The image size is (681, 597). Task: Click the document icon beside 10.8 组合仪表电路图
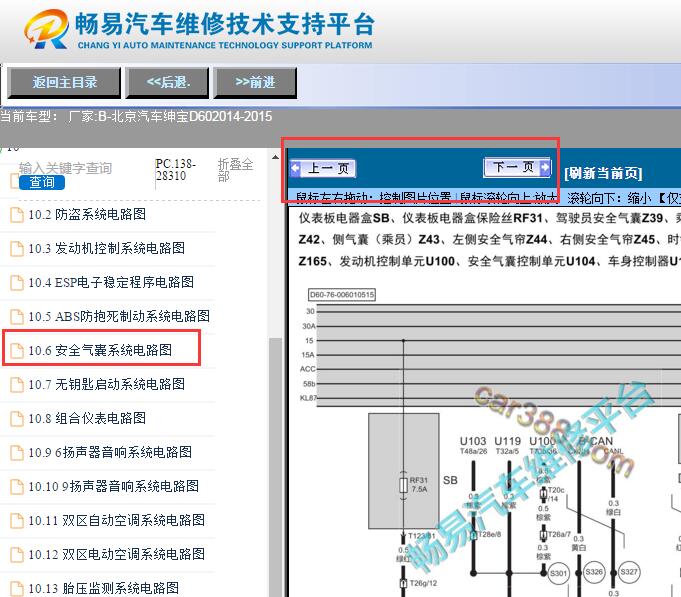coord(17,419)
